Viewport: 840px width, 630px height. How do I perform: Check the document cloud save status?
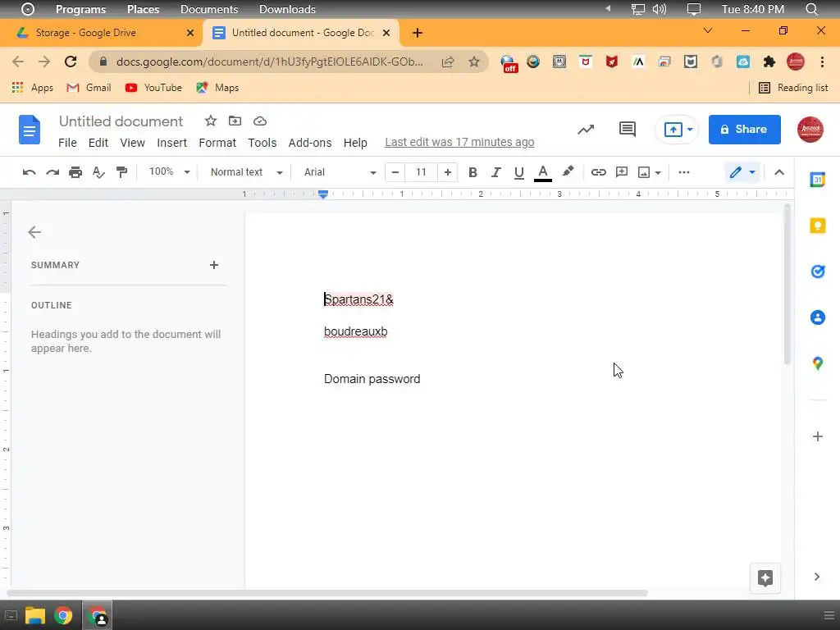click(260, 121)
